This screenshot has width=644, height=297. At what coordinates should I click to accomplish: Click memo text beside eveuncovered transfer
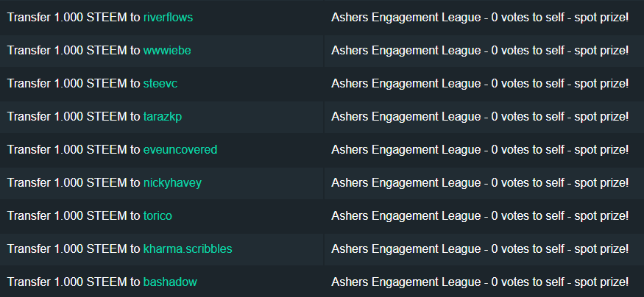[480, 150]
